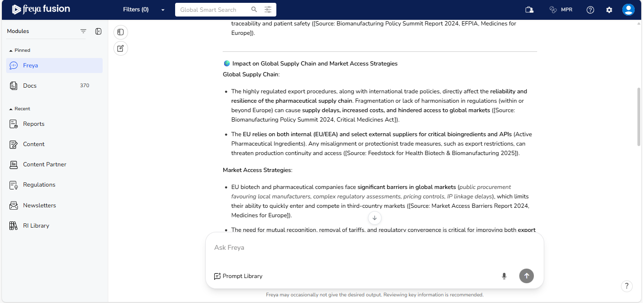The width and height of the screenshot is (644, 303).
Task: Click the MPR button in header
Action: (561, 9)
